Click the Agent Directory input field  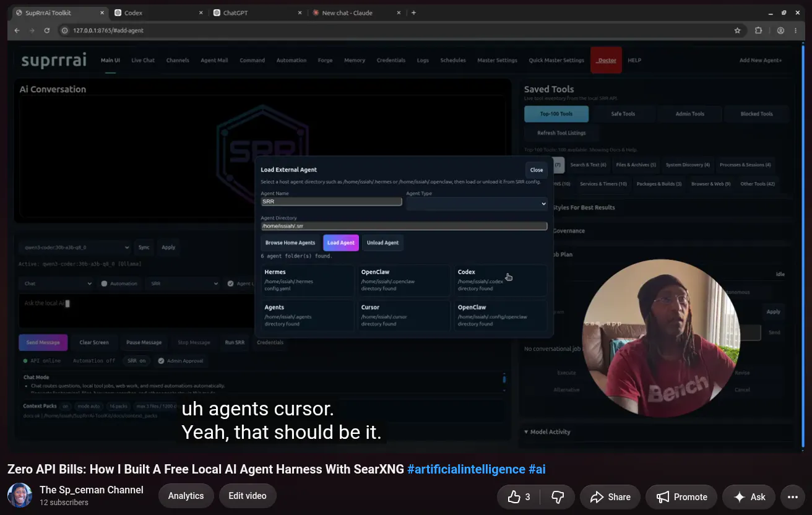[404, 227]
